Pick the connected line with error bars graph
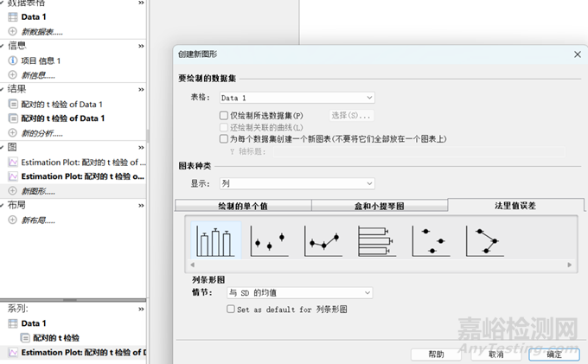 pyautogui.click(x=323, y=239)
